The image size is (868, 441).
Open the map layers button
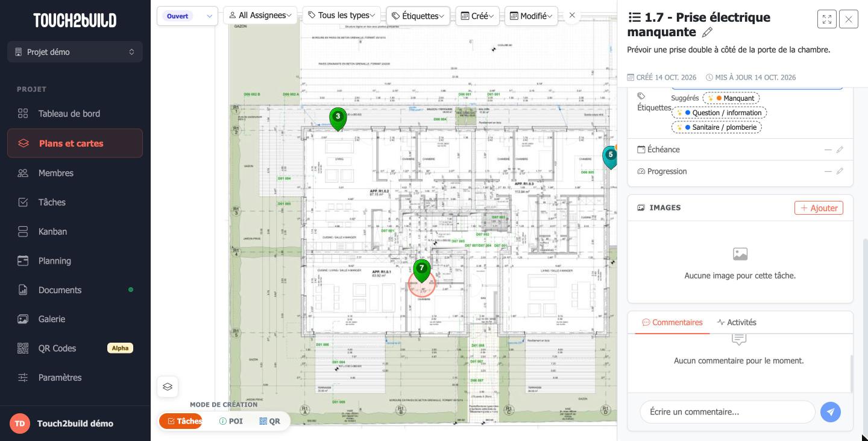pos(168,387)
